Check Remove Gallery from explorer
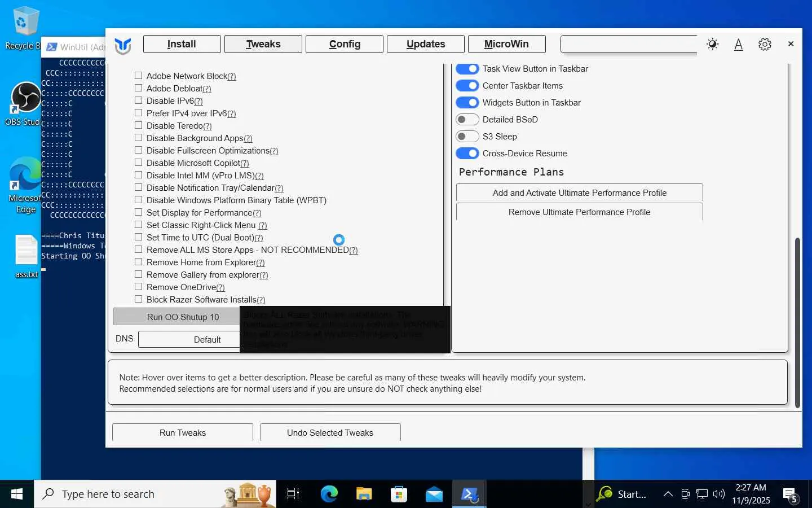812x508 pixels. point(138,274)
